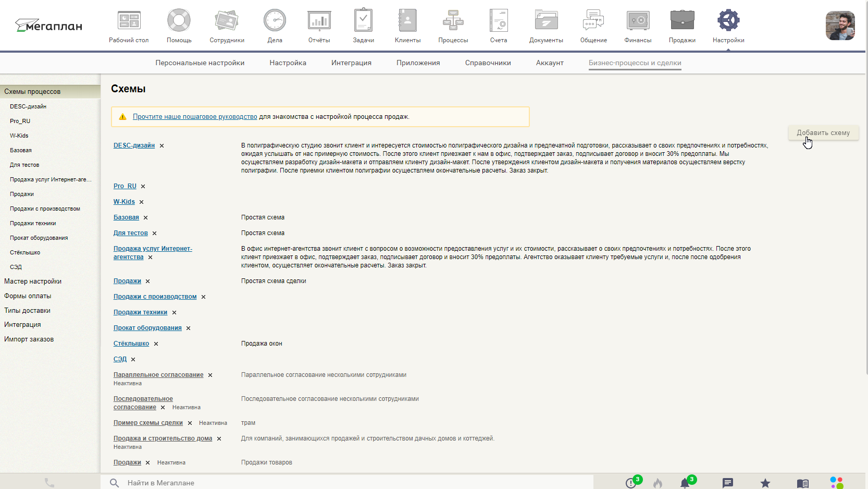Open the Клиенты contacts icon
This screenshot has width=868, height=489.
[x=407, y=21]
